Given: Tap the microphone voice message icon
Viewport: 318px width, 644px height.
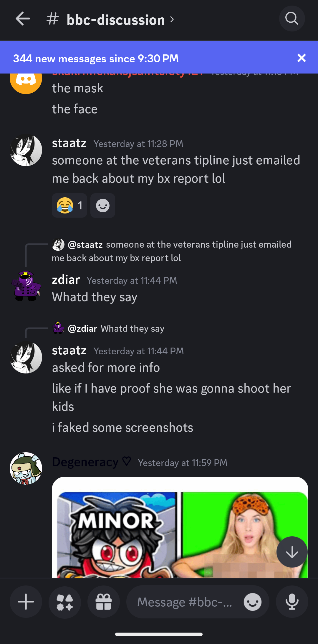Looking at the screenshot, I should pyautogui.click(x=292, y=602).
